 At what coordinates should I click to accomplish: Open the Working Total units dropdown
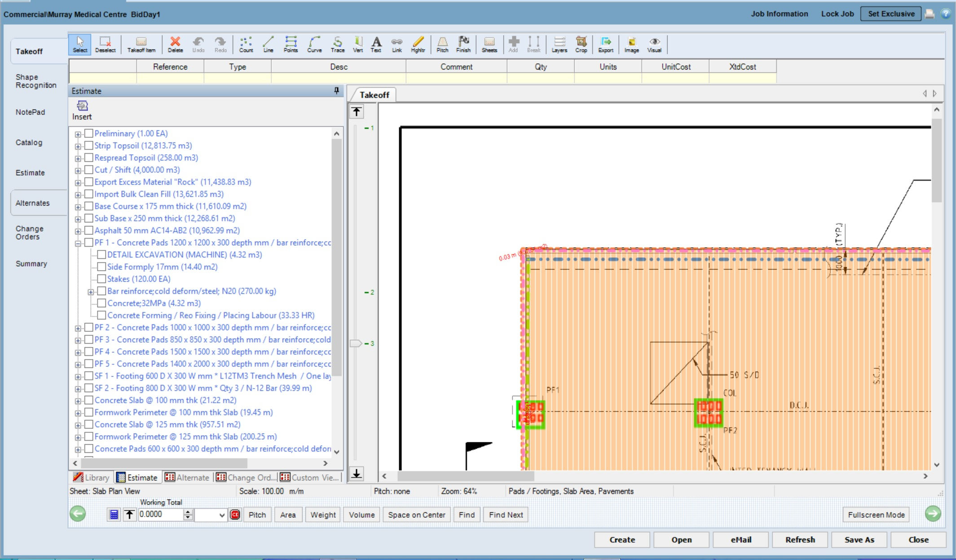(x=221, y=515)
